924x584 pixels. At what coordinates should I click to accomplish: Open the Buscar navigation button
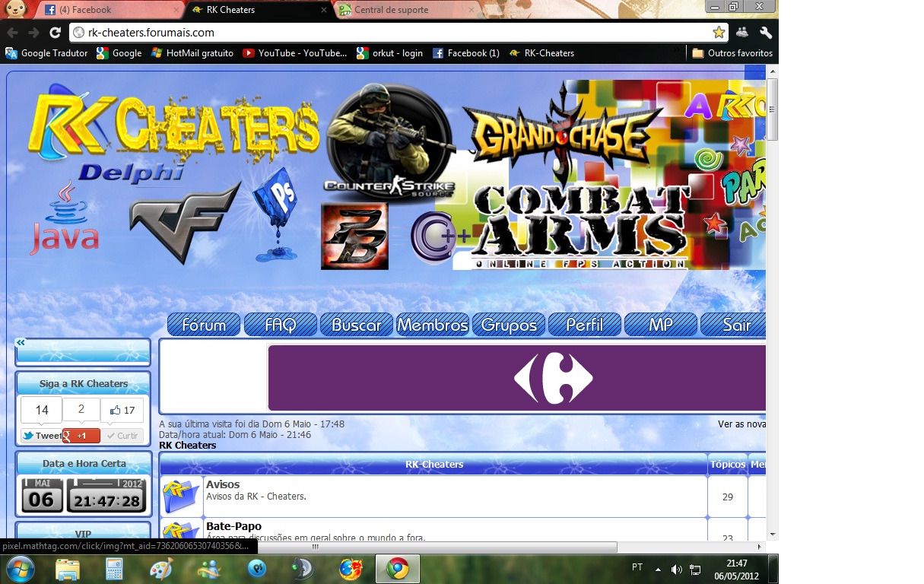356,325
